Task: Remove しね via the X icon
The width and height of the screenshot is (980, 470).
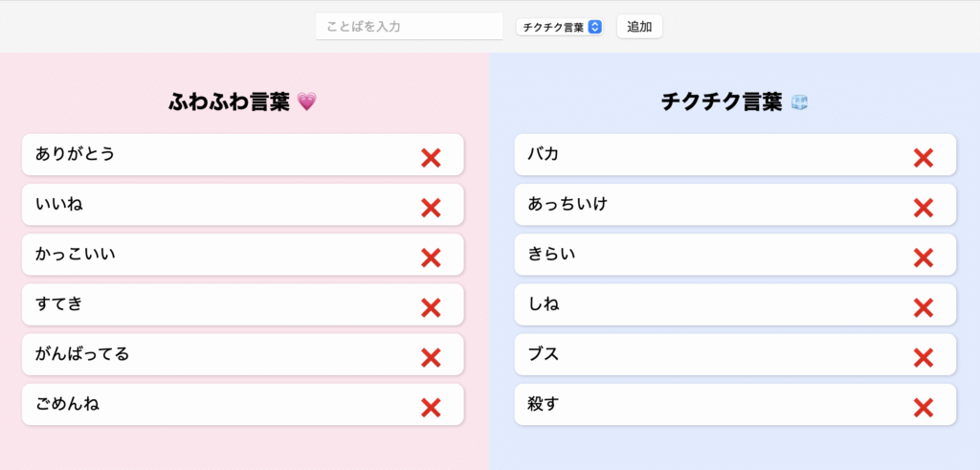Action: point(923,307)
